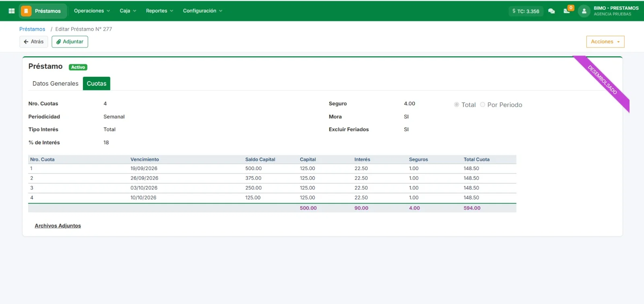Click the orange Préstamos module icon
Screen dimensions: 644x304
coord(26,11)
